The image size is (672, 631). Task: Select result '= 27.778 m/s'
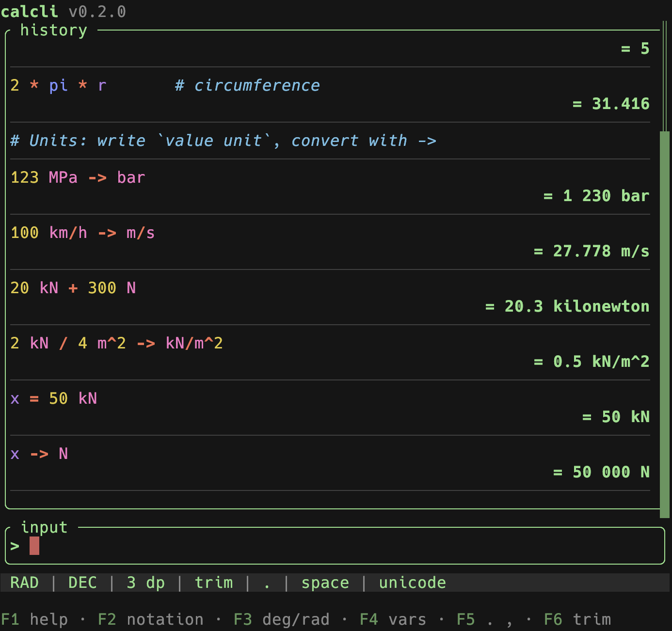click(592, 251)
